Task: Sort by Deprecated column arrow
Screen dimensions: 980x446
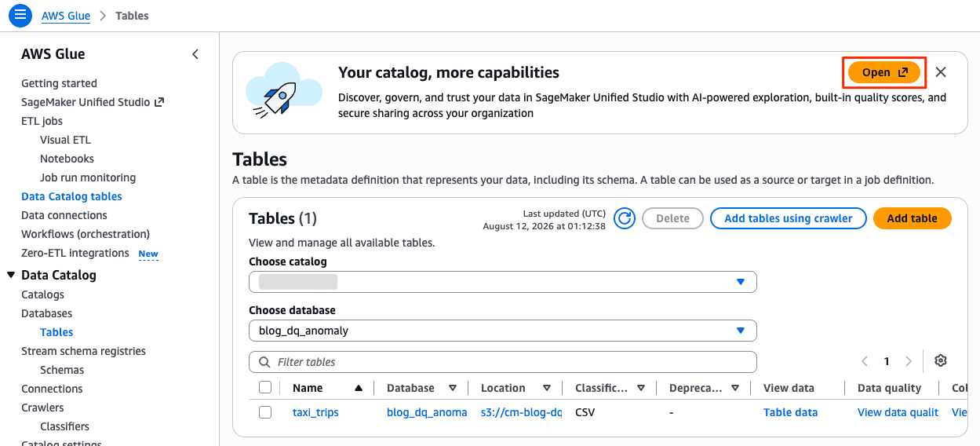Action: pyautogui.click(x=735, y=388)
